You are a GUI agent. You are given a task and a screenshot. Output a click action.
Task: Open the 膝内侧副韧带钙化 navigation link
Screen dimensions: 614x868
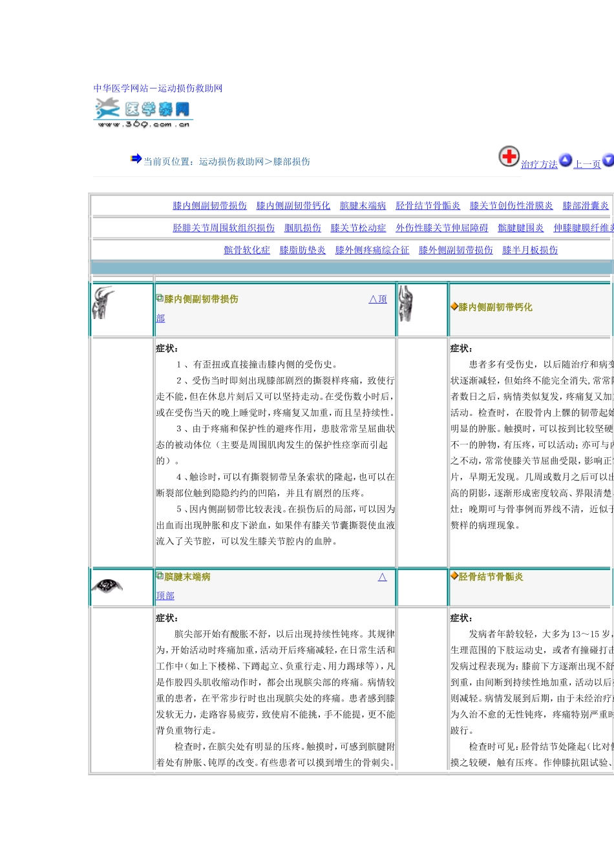(293, 206)
